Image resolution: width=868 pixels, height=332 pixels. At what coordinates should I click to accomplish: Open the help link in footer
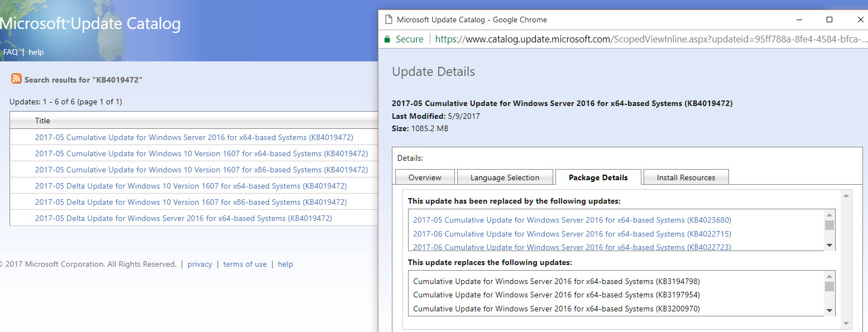tap(285, 264)
